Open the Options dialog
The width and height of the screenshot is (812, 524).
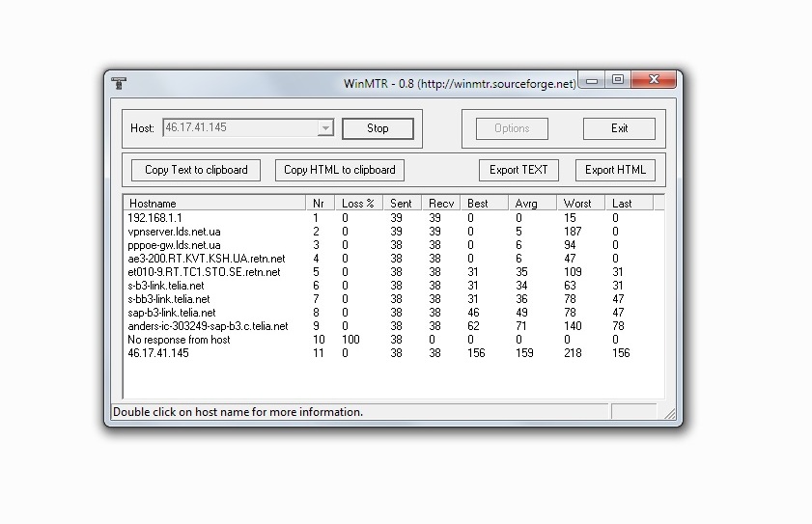tap(512, 128)
